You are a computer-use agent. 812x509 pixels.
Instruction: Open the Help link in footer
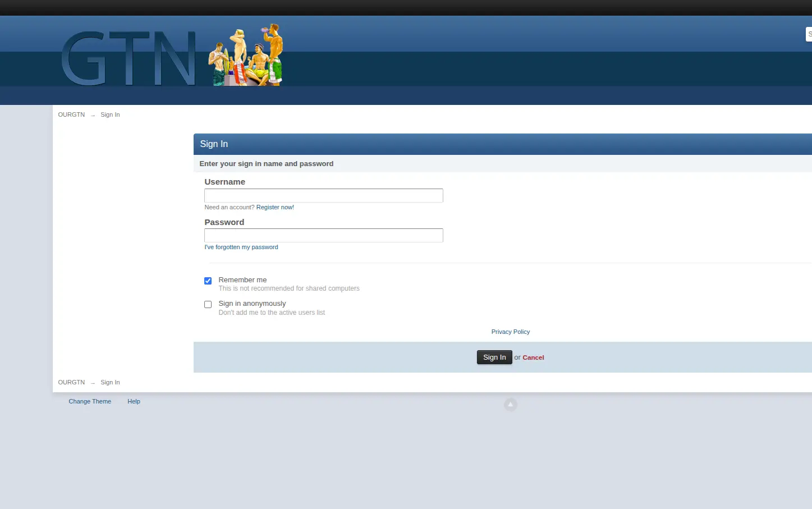(x=134, y=401)
